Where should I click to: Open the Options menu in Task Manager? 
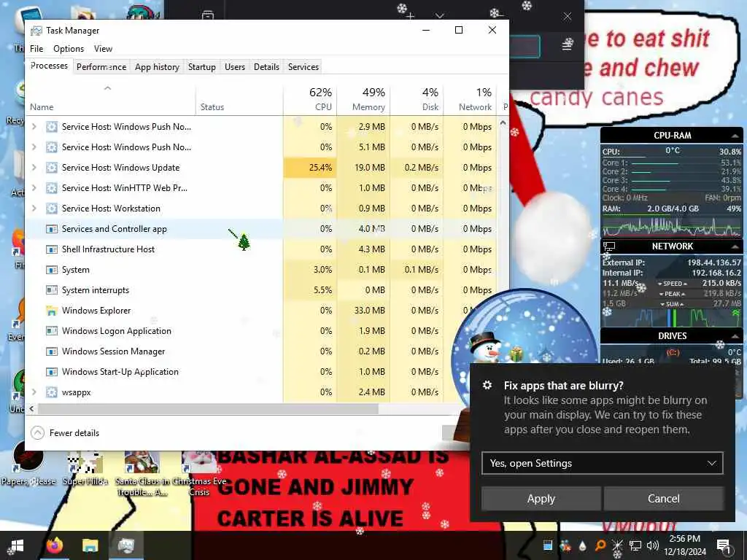pyautogui.click(x=69, y=49)
